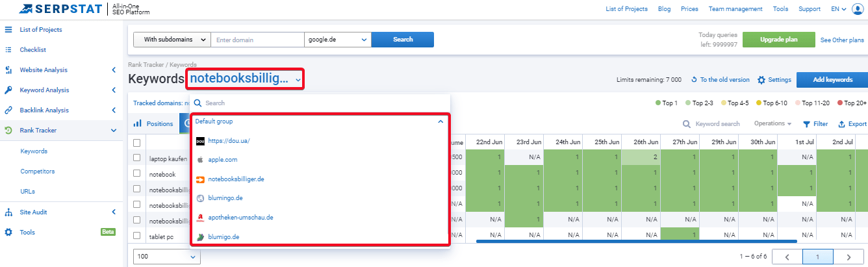Screen dimensions: 868x267
Task: Click Rank Tracker breadcrumb link
Action: pyautogui.click(x=147, y=65)
